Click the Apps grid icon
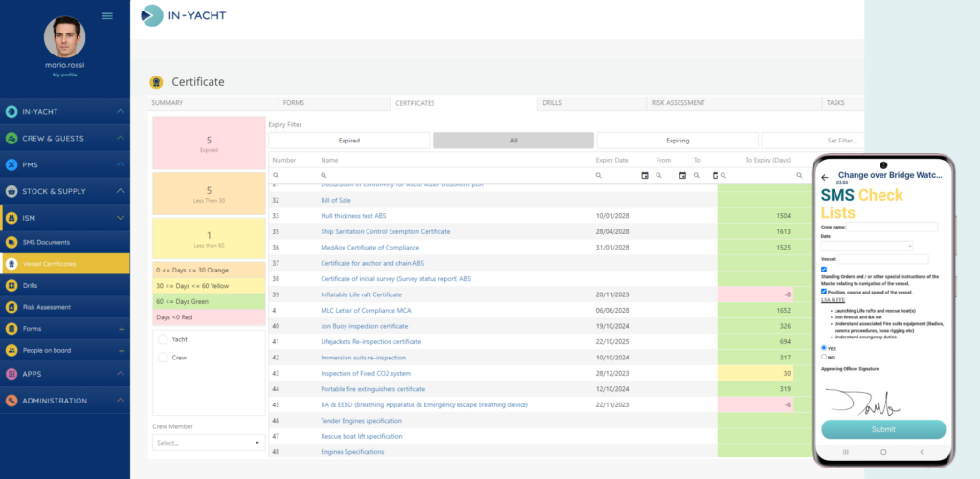980x479 pixels. (x=11, y=374)
